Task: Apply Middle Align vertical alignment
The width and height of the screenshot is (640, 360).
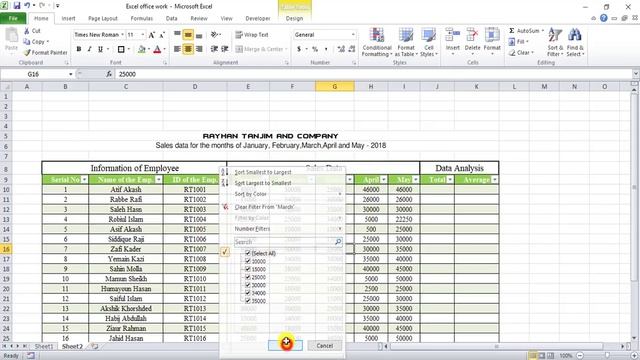Action: point(188,35)
